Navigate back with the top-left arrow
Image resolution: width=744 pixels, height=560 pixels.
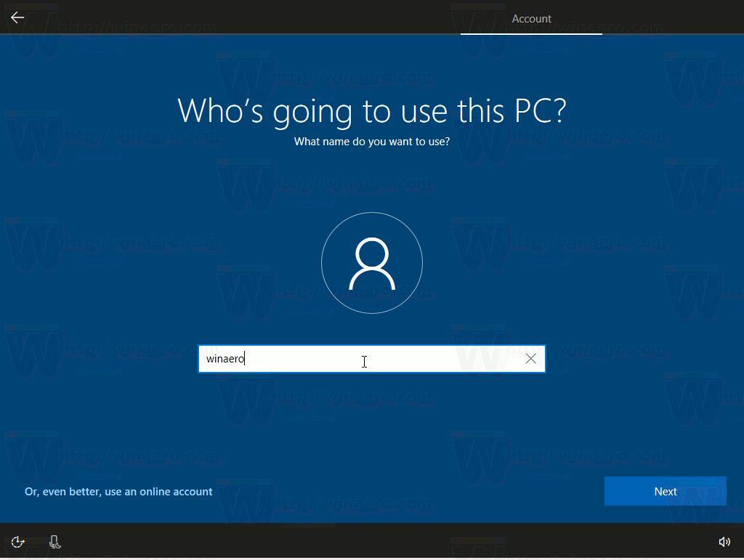(x=17, y=17)
